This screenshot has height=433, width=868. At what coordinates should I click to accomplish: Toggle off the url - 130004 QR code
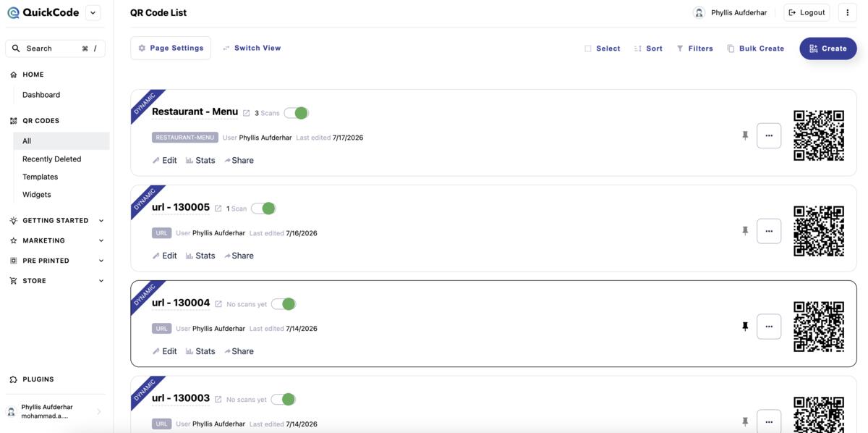coord(284,304)
